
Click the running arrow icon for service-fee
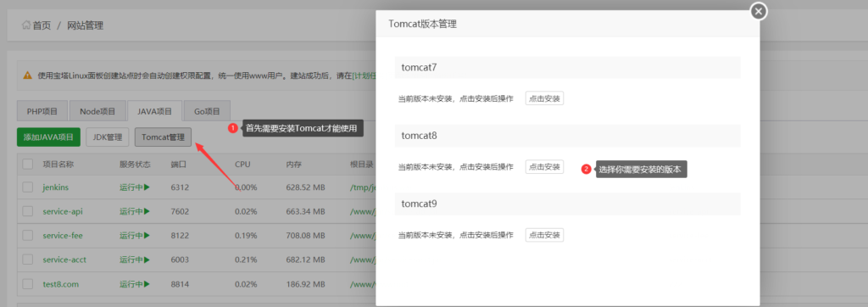(x=147, y=236)
